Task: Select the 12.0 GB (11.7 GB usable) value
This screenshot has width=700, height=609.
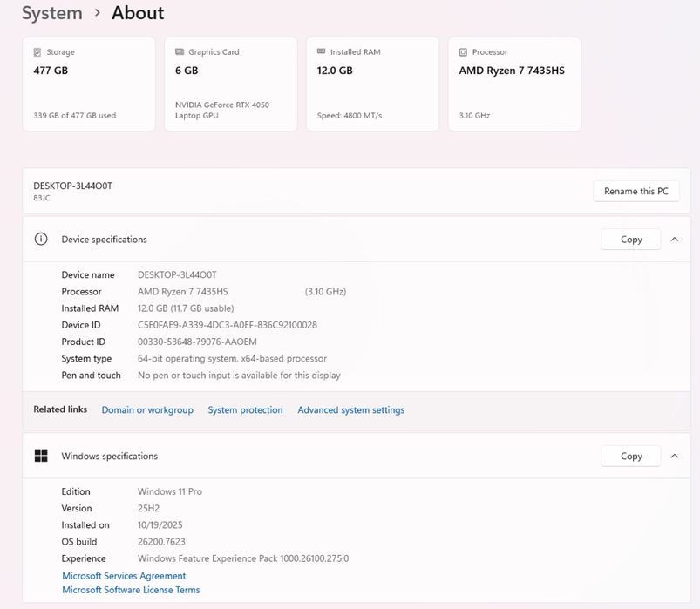Action: tap(186, 308)
